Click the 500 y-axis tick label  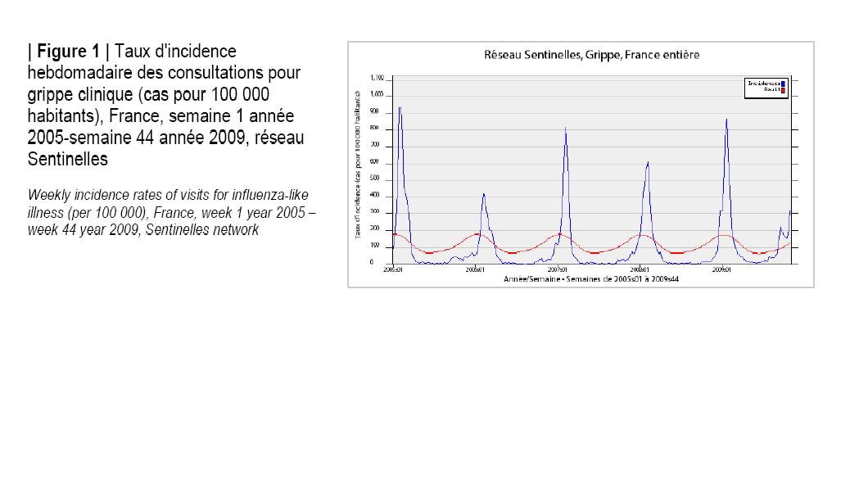[378, 179]
